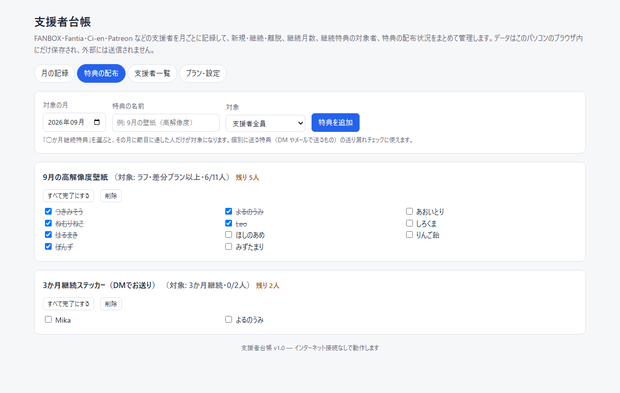Check the Mika checkbox for sticker reward
This screenshot has width=620, height=393.
48,319
